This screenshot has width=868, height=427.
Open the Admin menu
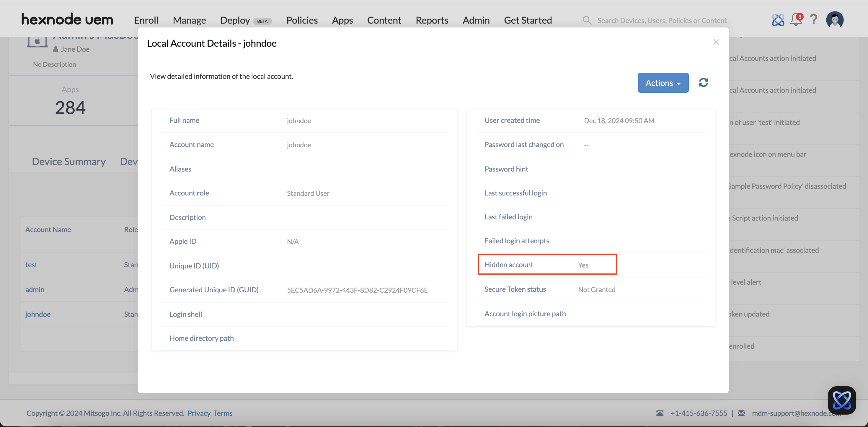pyautogui.click(x=476, y=20)
